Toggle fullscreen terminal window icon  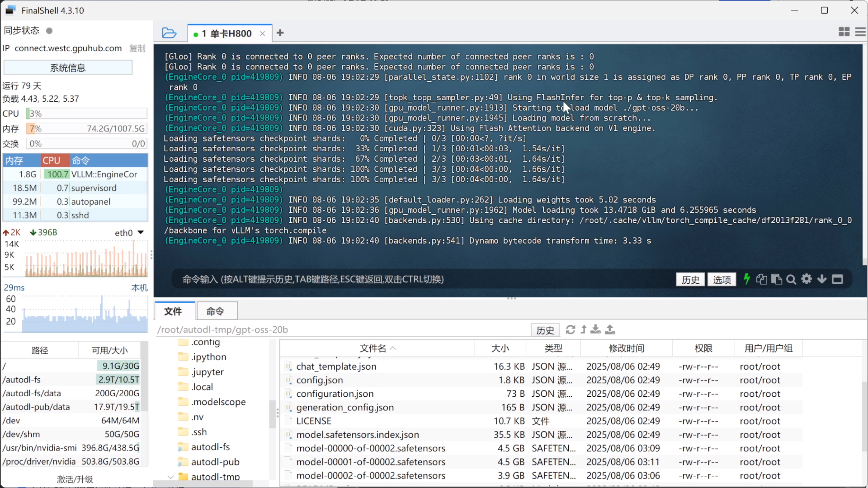pos(837,279)
